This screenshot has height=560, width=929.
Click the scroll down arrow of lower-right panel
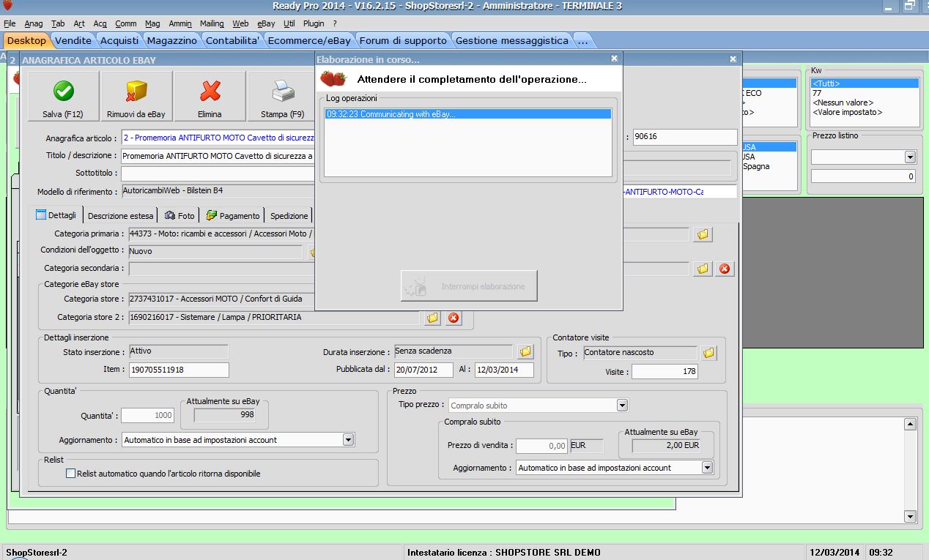click(x=910, y=517)
